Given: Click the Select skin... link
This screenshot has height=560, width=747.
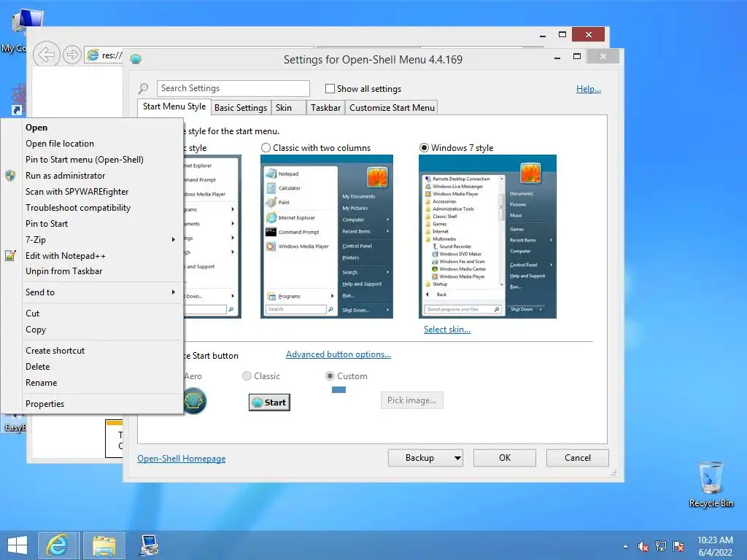Looking at the screenshot, I should coord(447,330).
